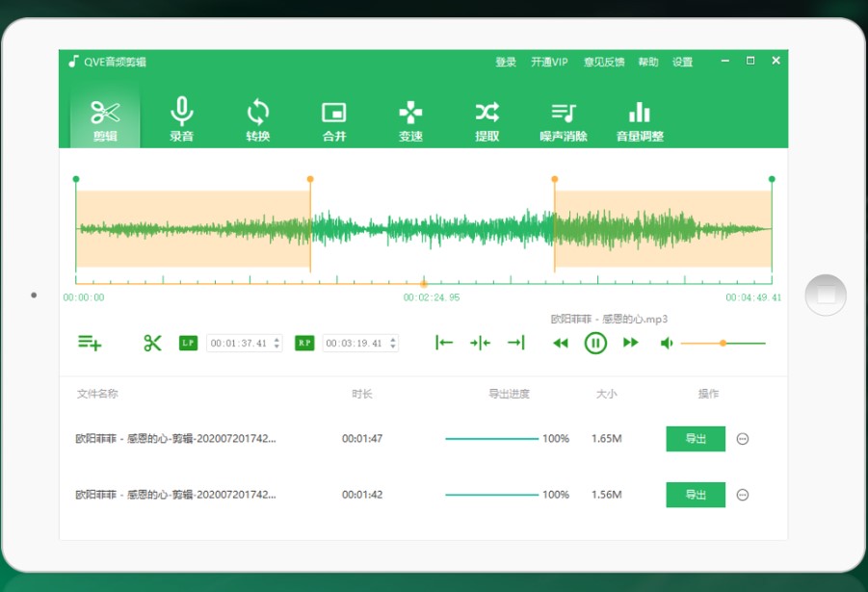
Task: Click the RP time input field
Action: 353,343
